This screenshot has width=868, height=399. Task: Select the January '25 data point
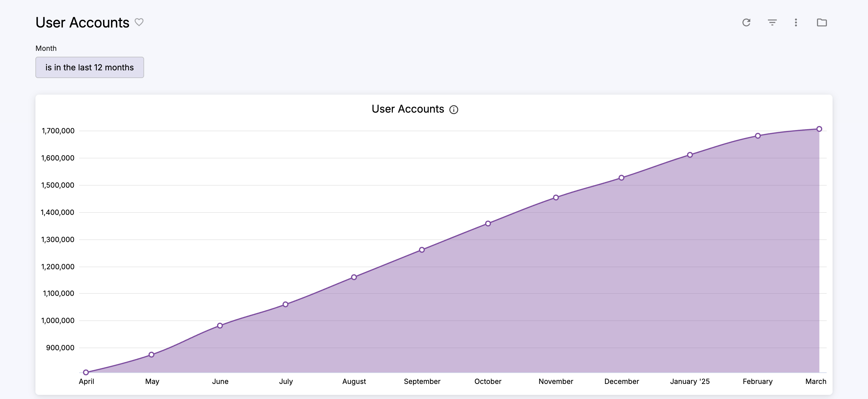pyautogui.click(x=690, y=155)
